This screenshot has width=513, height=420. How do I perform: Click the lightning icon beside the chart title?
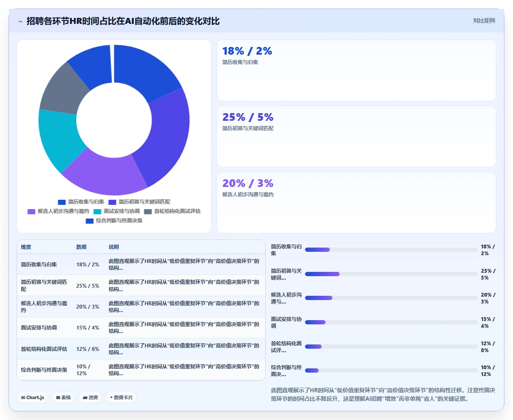click(21, 21)
